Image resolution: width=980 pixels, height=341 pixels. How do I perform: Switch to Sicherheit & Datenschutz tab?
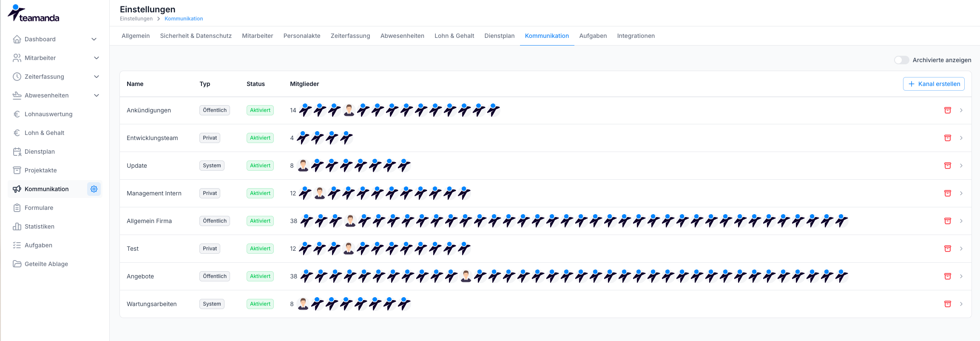(196, 36)
